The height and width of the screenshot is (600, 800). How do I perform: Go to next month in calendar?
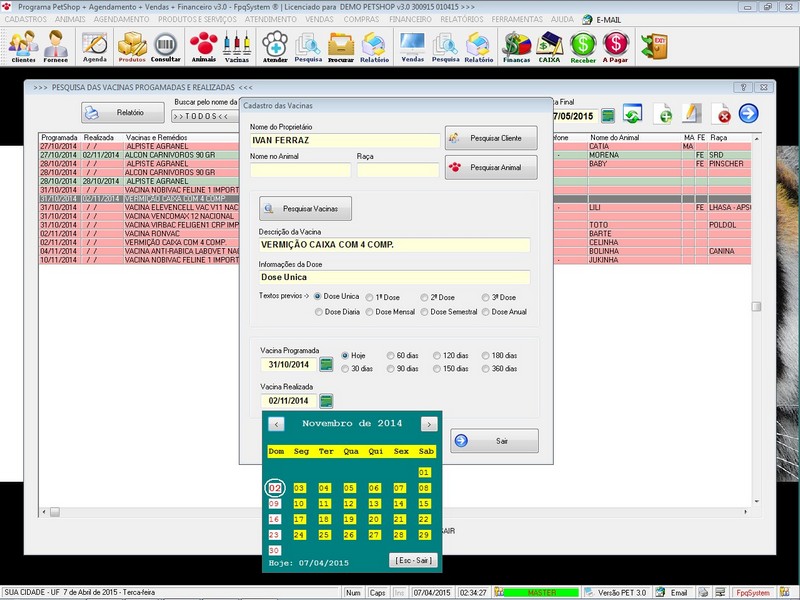pyautogui.click(x=429, y=424)
